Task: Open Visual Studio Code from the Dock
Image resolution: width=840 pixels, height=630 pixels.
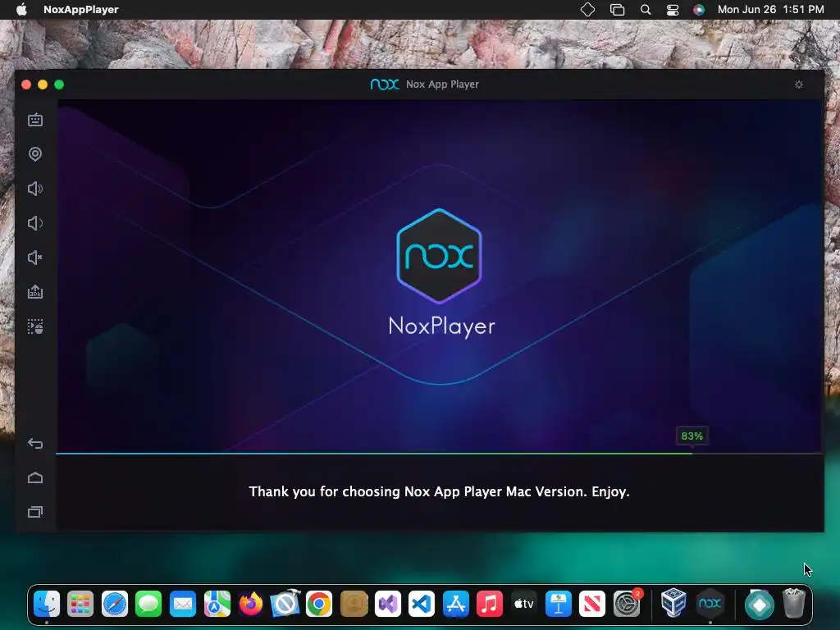Action: (422, 605)
